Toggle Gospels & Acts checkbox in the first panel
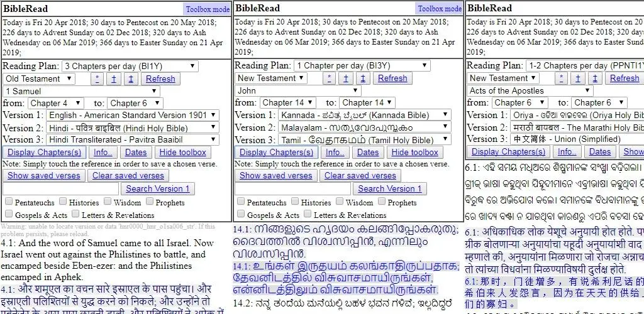Screen dimensions: 644x314 [9, 214]
